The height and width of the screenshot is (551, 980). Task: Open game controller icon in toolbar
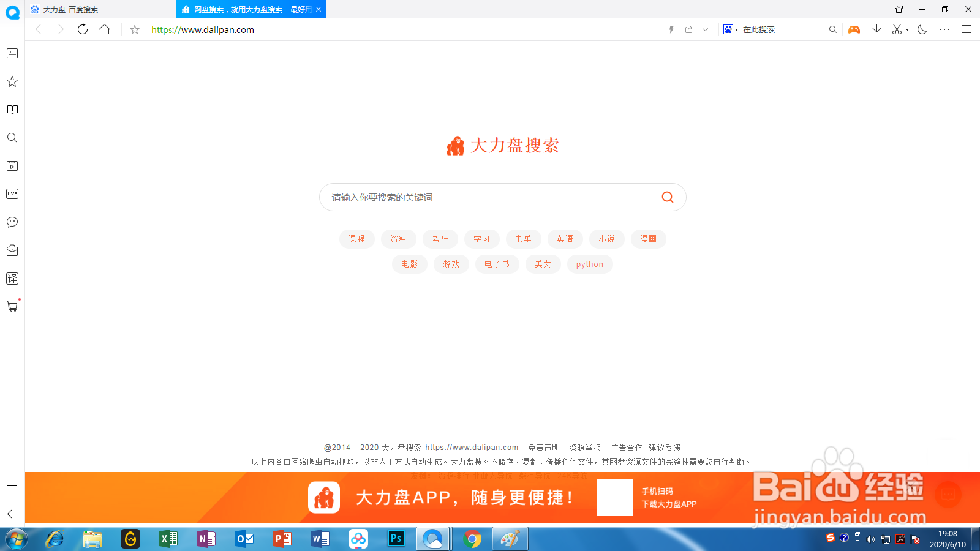click(854, 29)
